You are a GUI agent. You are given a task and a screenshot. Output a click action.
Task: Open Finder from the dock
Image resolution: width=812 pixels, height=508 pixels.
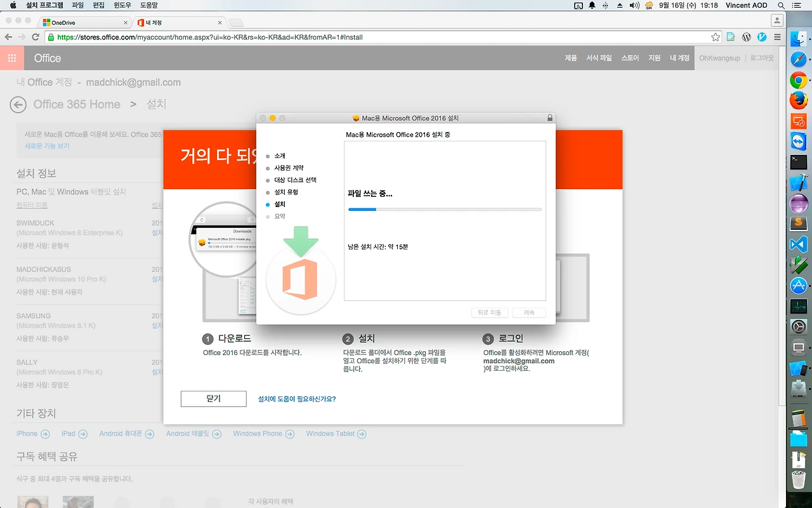point(799,39)
